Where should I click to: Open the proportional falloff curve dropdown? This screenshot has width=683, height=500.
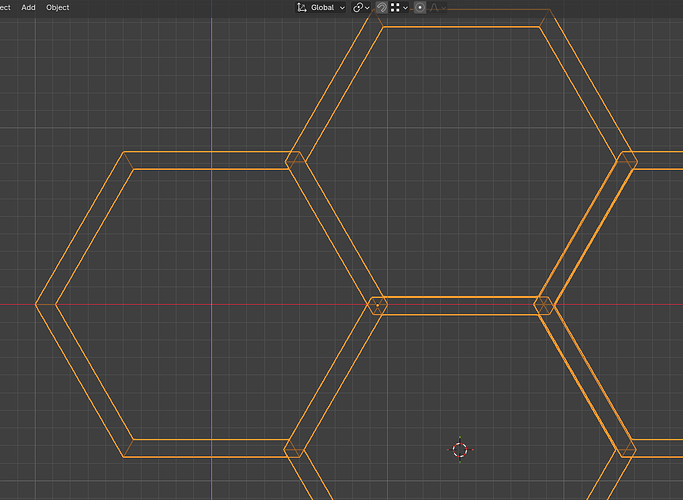tap(437, 7)
